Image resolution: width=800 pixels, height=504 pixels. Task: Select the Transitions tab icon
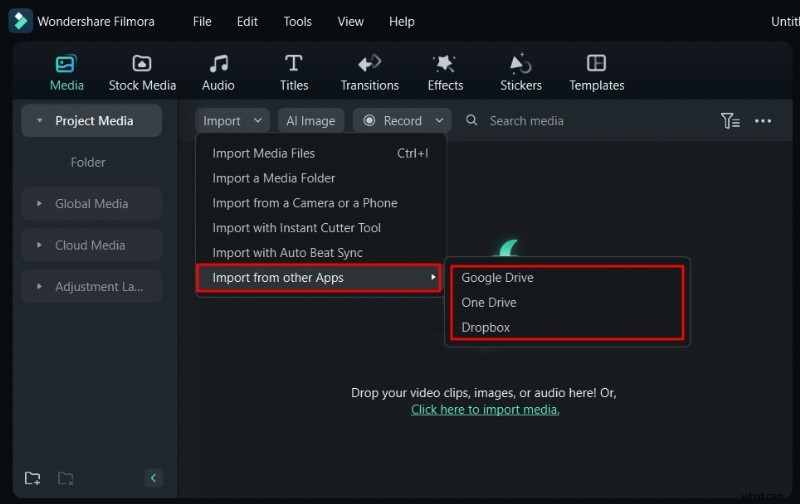[x=369, y=64]
